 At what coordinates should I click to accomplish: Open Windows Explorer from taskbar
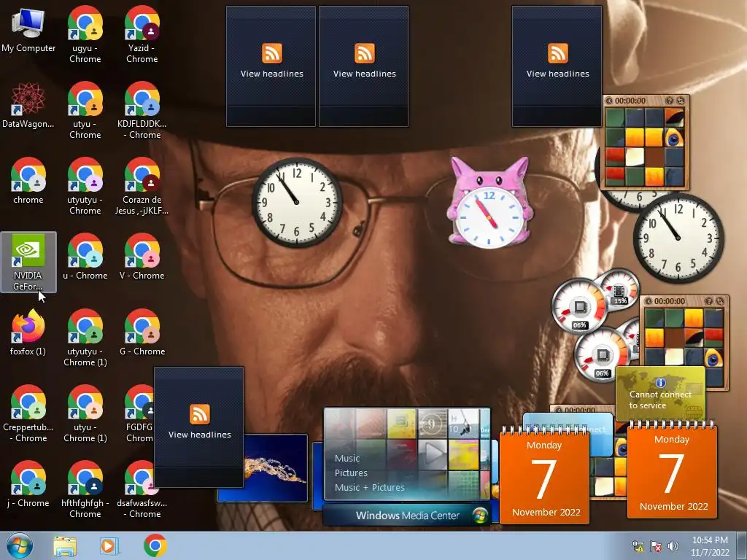click(65, 546)
